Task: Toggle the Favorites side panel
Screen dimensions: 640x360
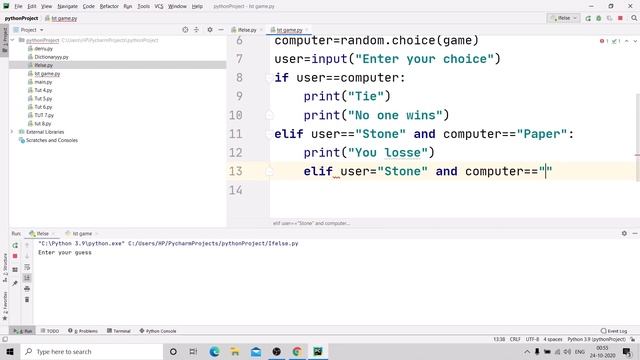Action: click(x=5, y=305)
